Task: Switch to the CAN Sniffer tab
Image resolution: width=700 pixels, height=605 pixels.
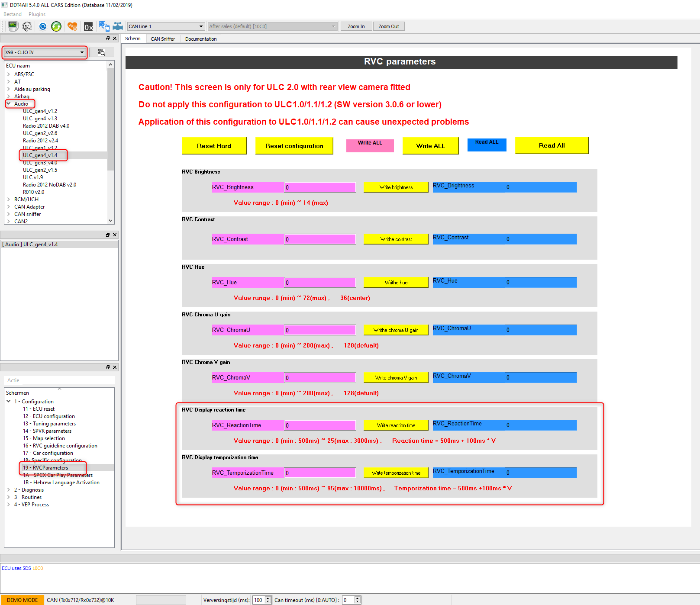Action: 163,39
